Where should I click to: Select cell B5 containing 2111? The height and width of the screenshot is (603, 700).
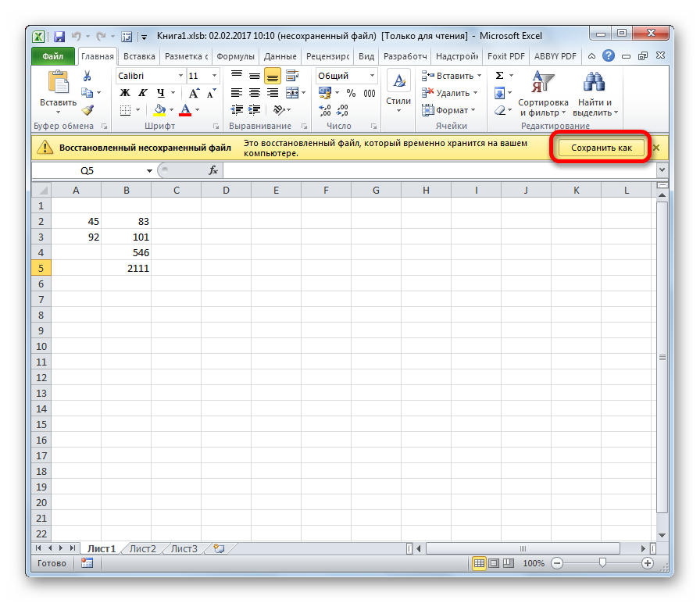[x=127, y=268]
